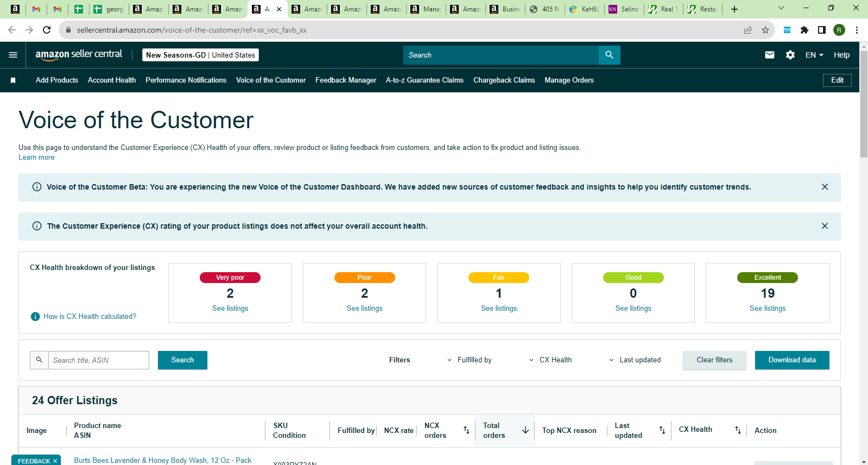Click the magnifier button beside the top Search field

[610, 55]
